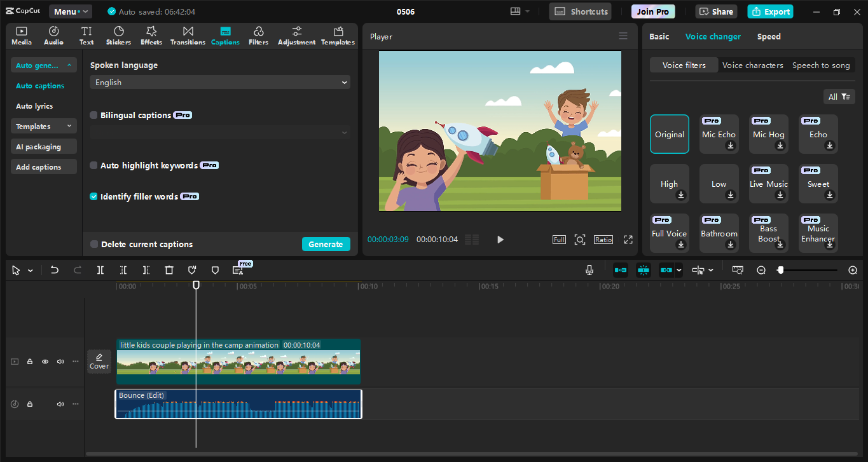This screenshot has width=868, height=462.
Task: Open the Adjustment panel
Action: point(296,35)
